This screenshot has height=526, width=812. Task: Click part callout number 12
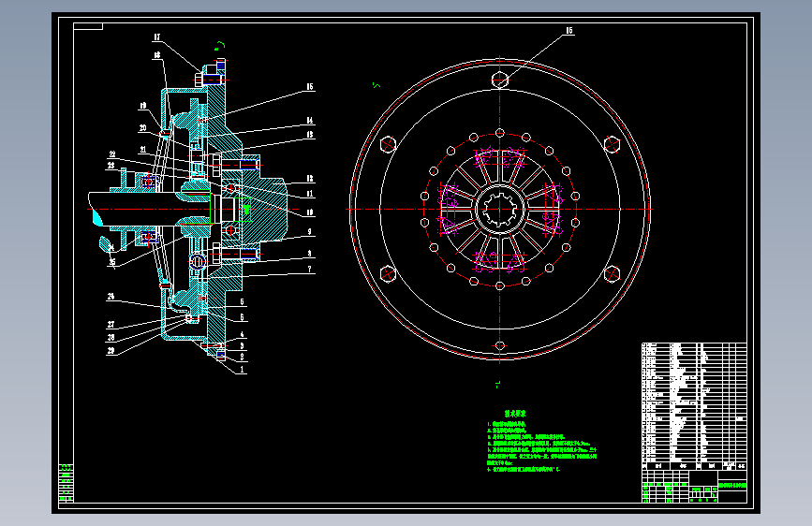tap(310, 179)
